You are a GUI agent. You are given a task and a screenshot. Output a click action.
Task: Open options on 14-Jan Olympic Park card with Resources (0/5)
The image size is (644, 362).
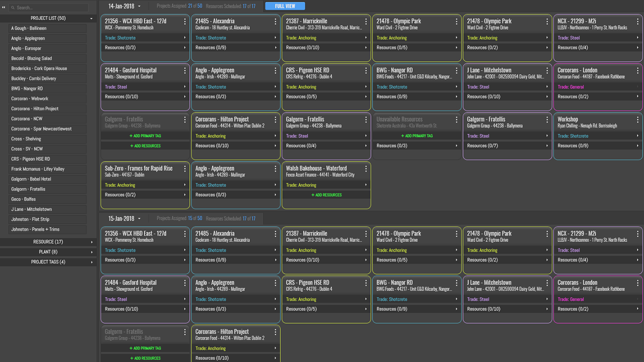click(456, 22)
